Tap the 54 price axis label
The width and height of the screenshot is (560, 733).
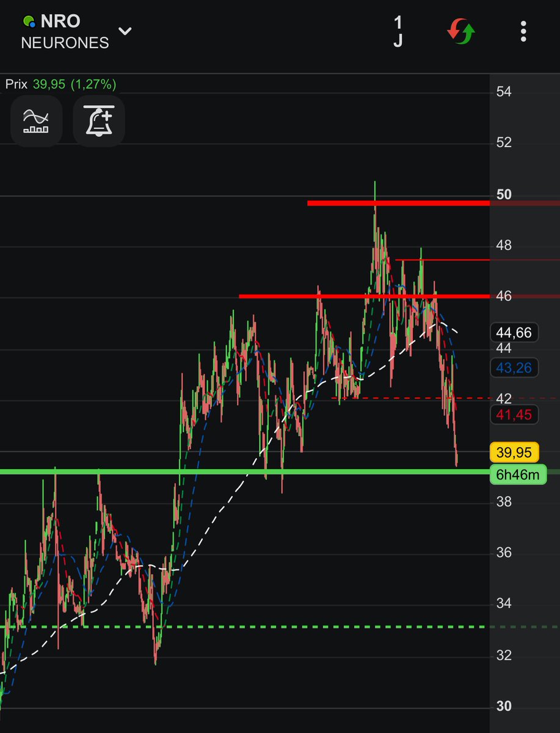coord(504,92)
